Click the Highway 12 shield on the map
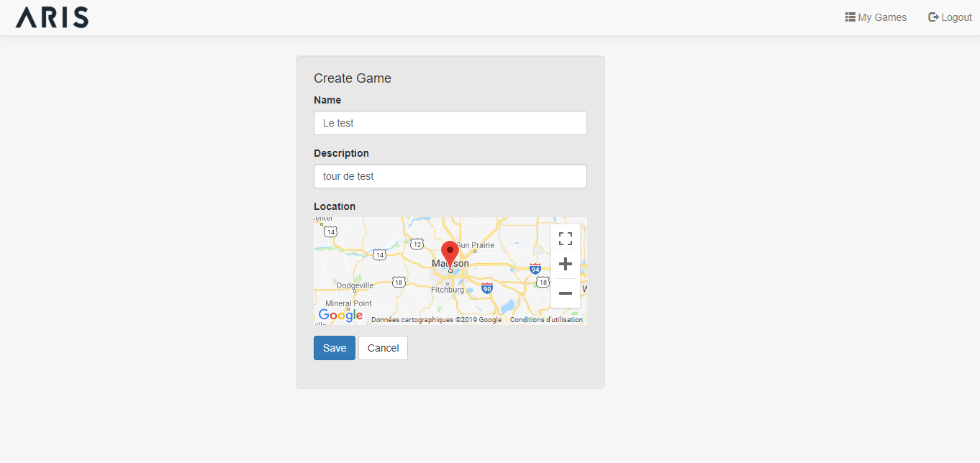980x463 pixels. pos(417,244)
